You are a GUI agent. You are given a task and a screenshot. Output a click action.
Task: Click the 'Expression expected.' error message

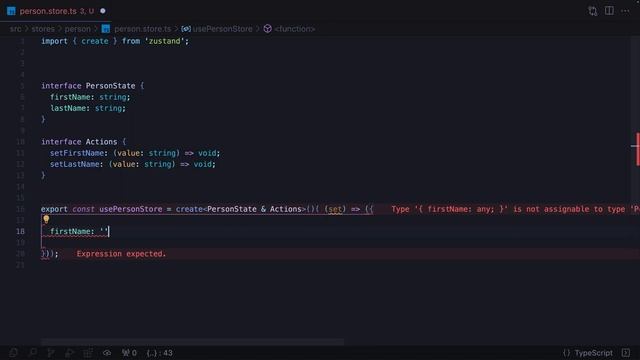click(x=121, y=253)
